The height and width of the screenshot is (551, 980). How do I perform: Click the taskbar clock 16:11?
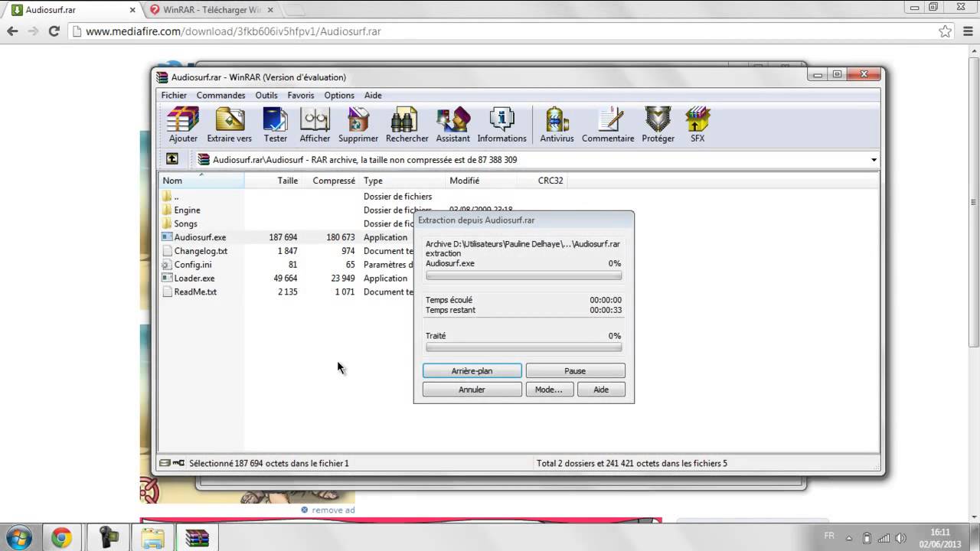click(x=940, y=532)
